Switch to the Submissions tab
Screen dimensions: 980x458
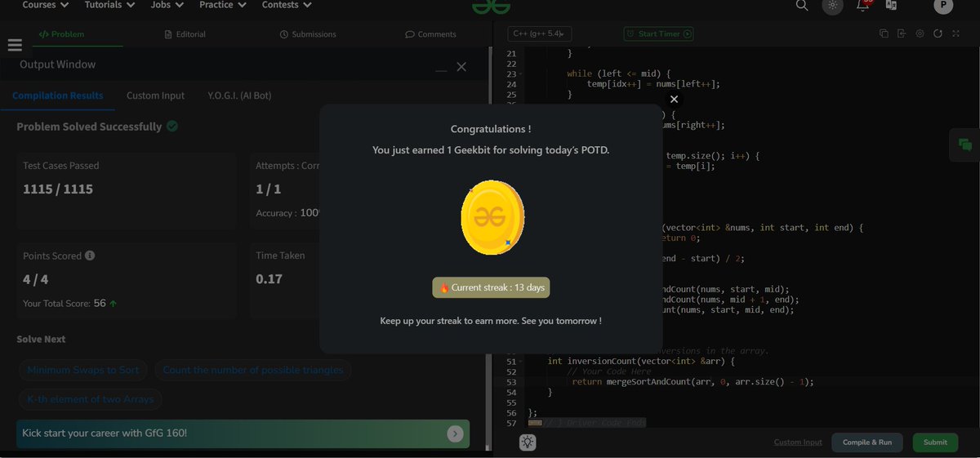tap(308, 34)
